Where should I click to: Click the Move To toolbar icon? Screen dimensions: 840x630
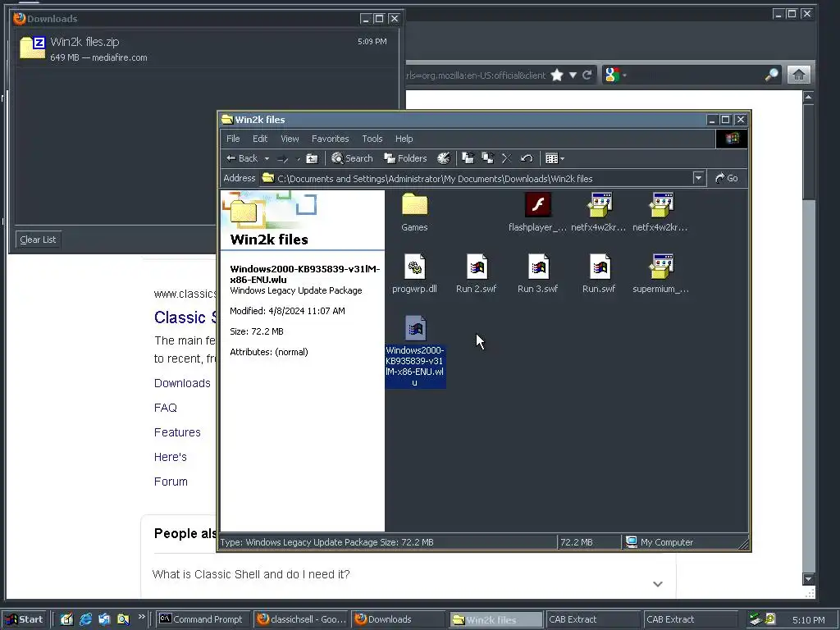point(468,158)
